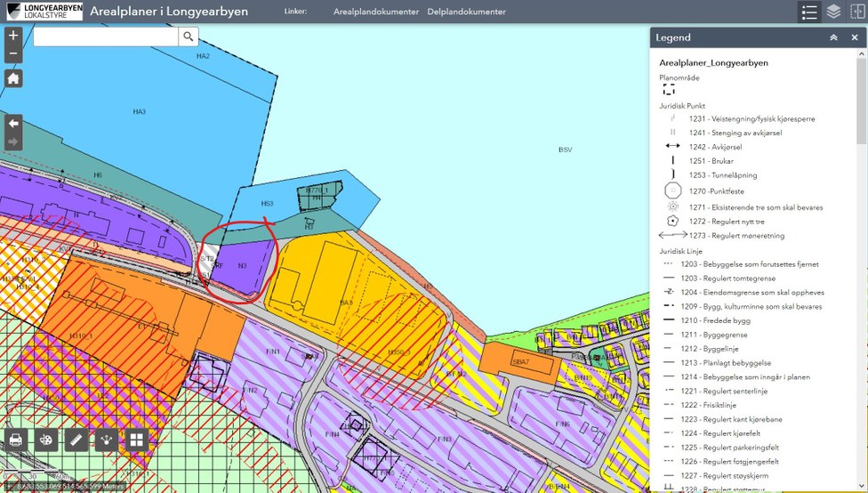This screenshot has height=493, width=868.
Task: Click the Juridisk Punkt heading
Action: coord(682,105)
